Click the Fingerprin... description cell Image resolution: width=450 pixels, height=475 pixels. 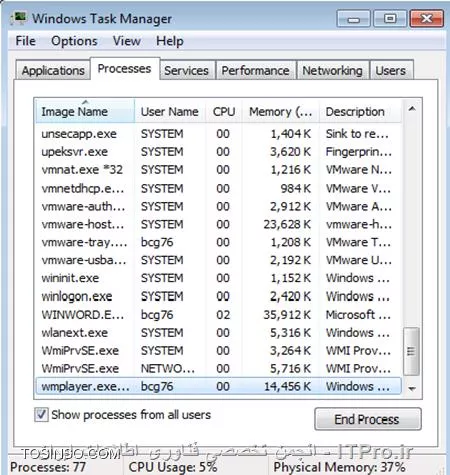point(359,152)
